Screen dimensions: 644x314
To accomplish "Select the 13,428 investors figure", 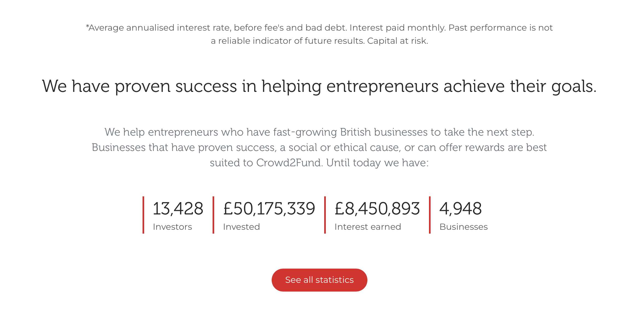I will [178, 209].
